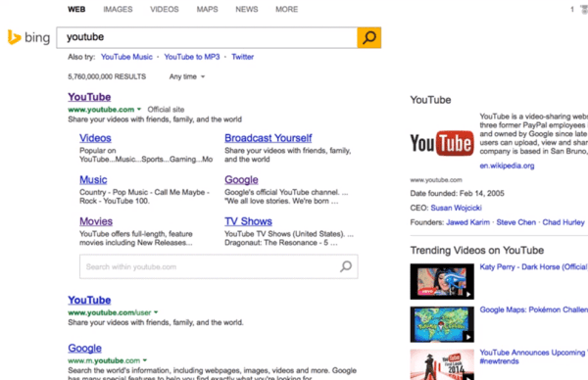Open the Google result for m.youtube.com

84,348
